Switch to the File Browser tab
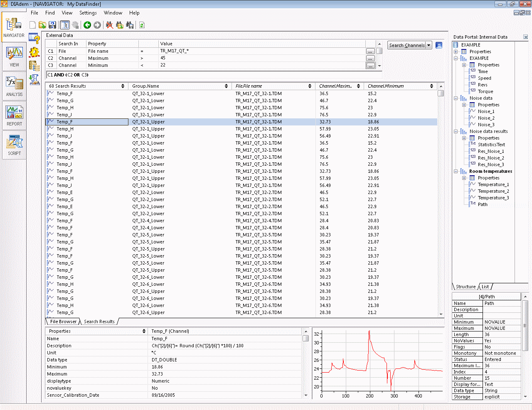532x410 pixels. (x=63, y=322)
